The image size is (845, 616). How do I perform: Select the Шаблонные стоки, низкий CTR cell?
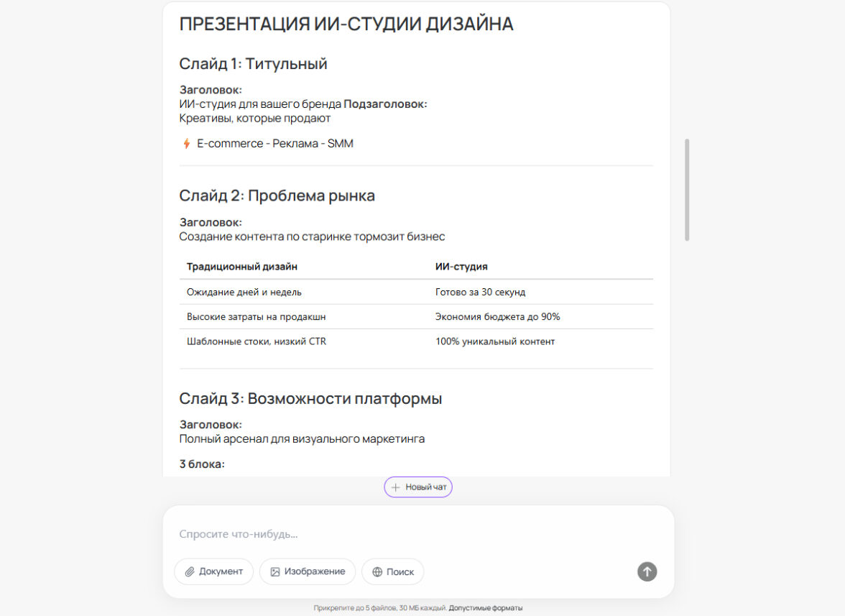pyautogui.click(x=257, y=341)
